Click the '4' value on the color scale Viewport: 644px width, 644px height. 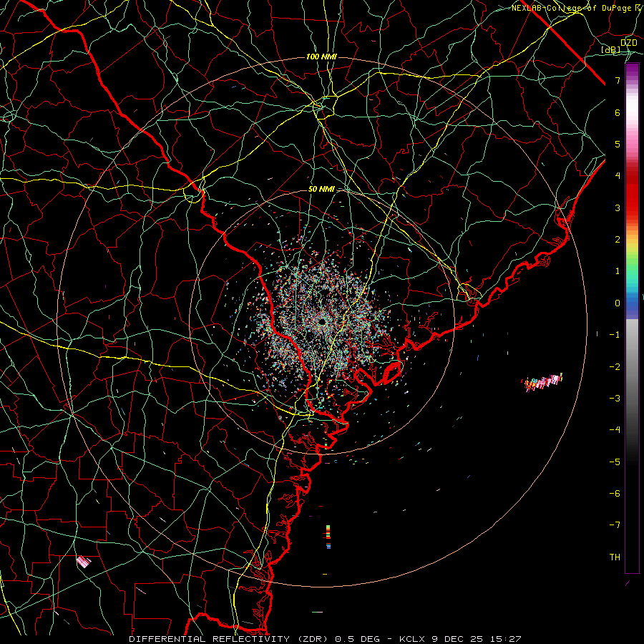click(x=618, y=176)
